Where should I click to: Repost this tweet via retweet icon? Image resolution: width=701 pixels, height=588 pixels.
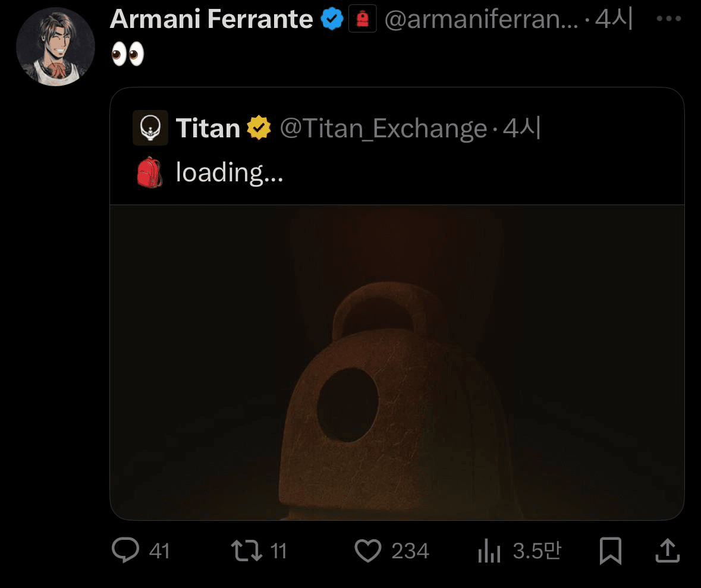point(246,551)
